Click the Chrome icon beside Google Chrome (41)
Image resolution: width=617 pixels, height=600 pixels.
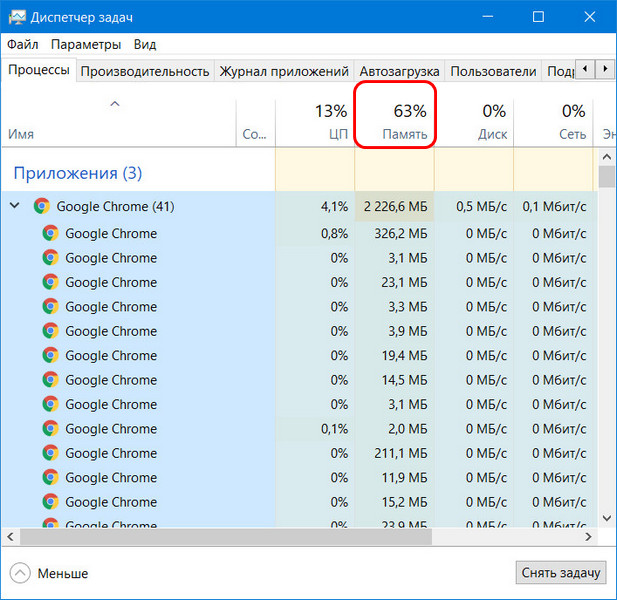pyautogui.click(x=42, y=206)
